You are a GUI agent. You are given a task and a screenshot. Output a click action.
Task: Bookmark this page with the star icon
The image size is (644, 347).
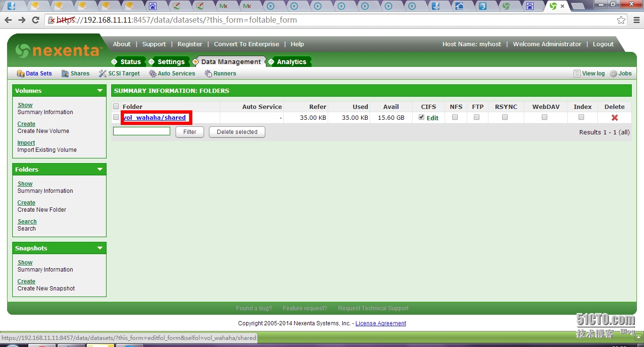[x=621, y=20]
